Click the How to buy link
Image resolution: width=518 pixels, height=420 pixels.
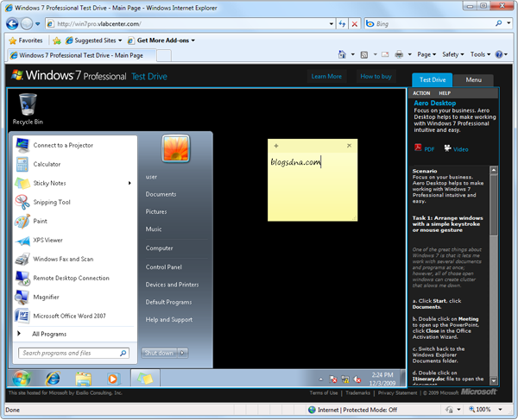(x=376, y=77)
